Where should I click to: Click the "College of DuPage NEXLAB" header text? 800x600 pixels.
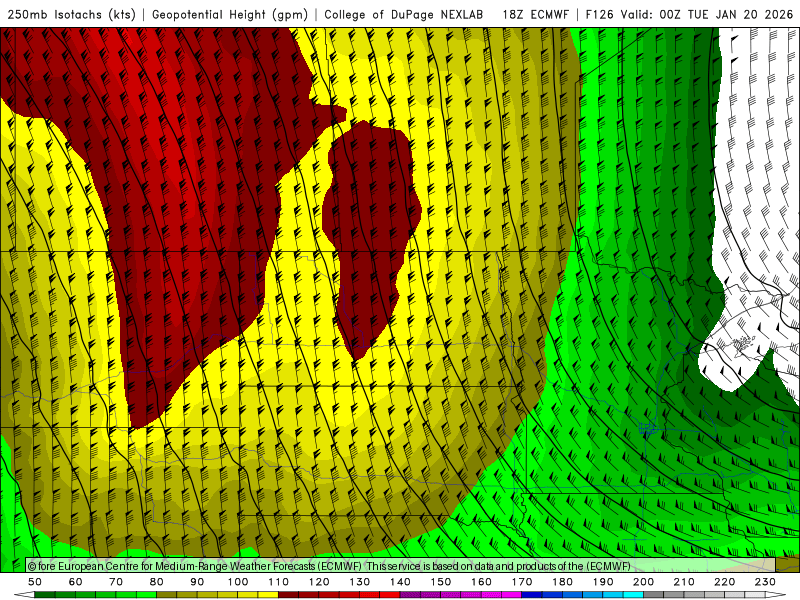coord(404,14)
